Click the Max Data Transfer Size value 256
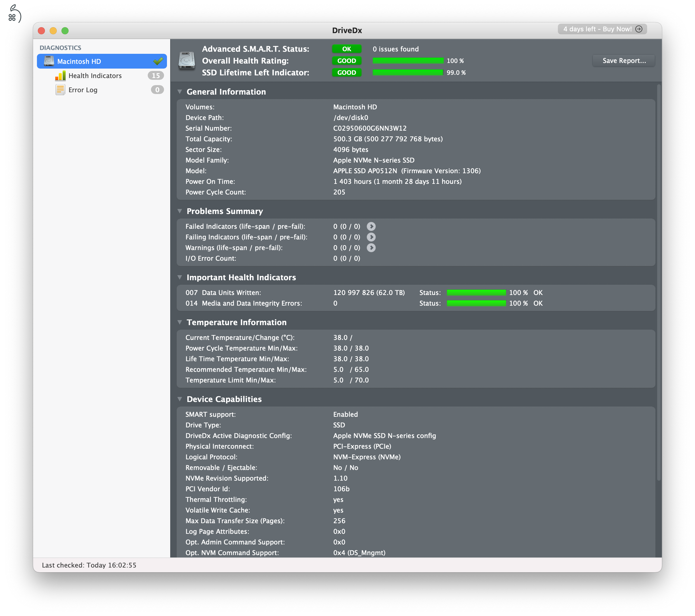695x616 pixels. pos(339,521)
